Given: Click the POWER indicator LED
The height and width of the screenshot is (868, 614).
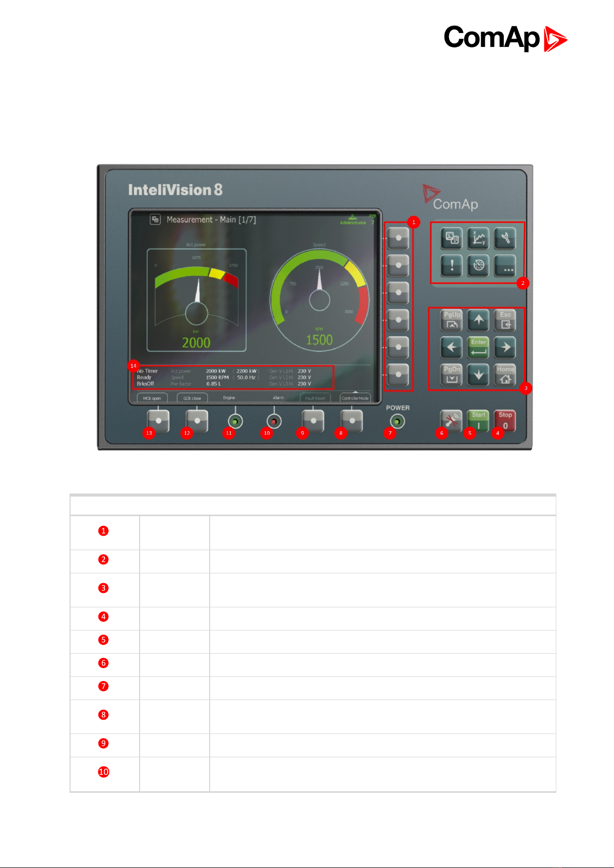Looking at the screenshot, I should 397,422.
